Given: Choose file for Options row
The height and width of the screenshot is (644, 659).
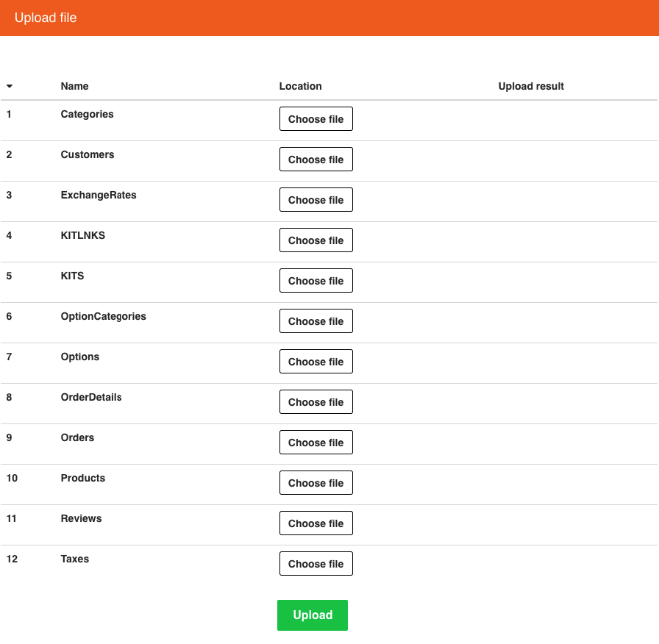Looking at the screenshot, I should point(316,361).
